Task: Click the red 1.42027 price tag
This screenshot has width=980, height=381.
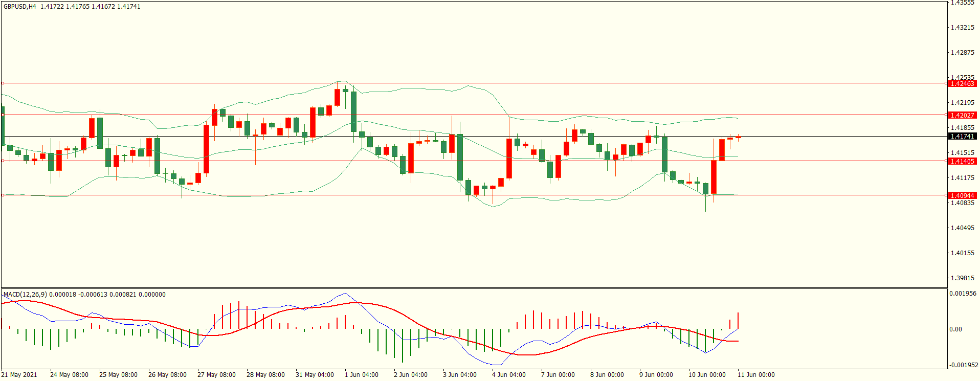Action: (962, 116)
